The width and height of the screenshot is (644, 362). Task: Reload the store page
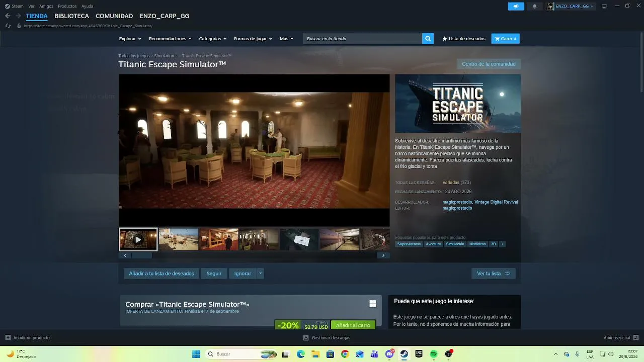coord(8,26)
